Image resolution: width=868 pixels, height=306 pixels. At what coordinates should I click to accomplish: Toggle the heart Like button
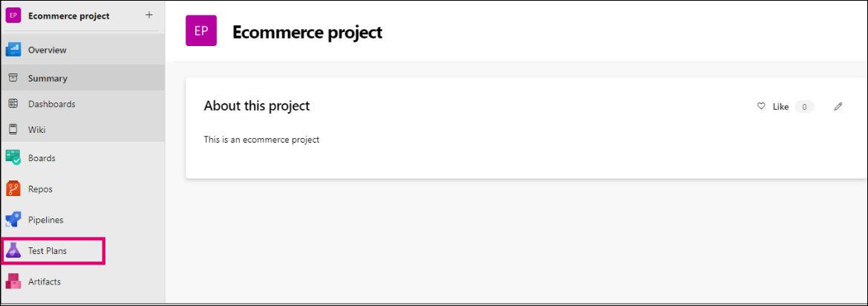[761, 107]
